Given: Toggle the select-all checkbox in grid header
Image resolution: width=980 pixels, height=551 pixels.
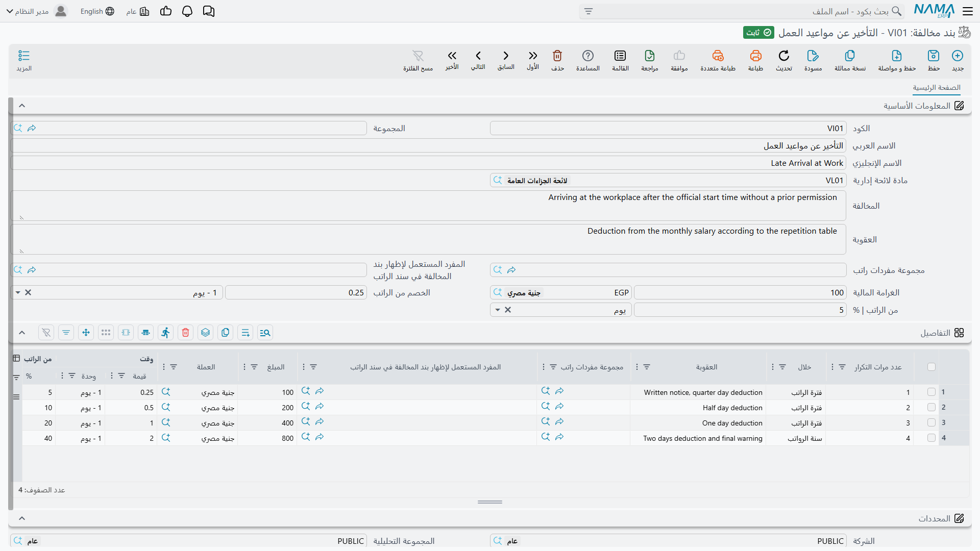Looking at the screenshot, I should 932,367.
